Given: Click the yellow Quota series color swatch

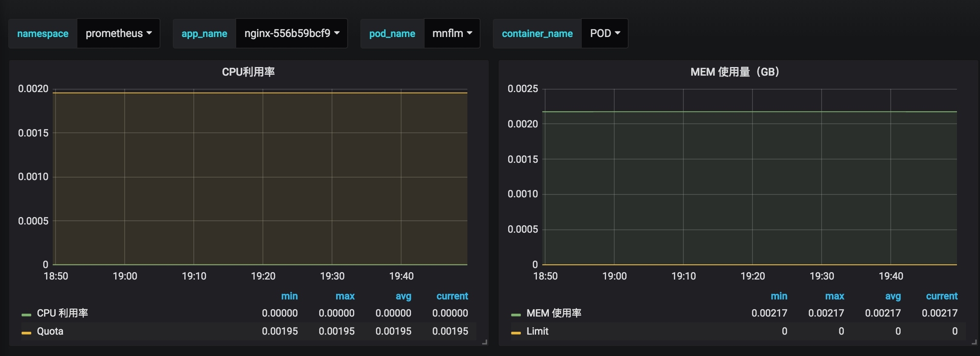Looking at the screenshot, I should [x=26, y=333].
